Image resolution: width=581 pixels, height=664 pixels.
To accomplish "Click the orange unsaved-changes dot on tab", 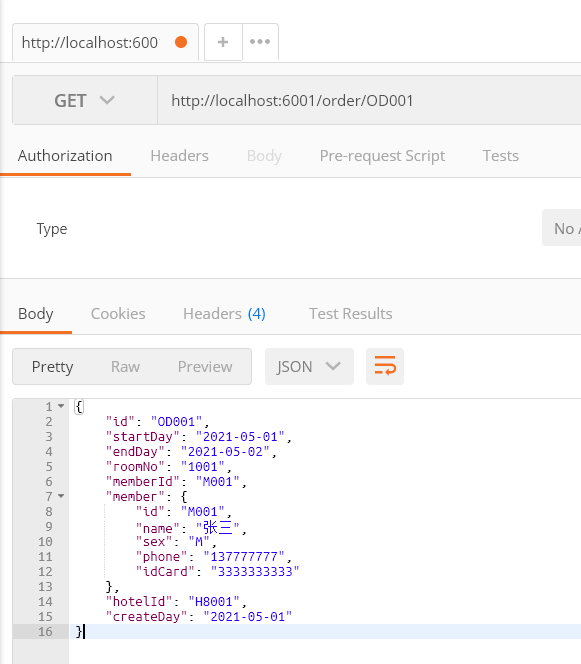I will [181, 42].
